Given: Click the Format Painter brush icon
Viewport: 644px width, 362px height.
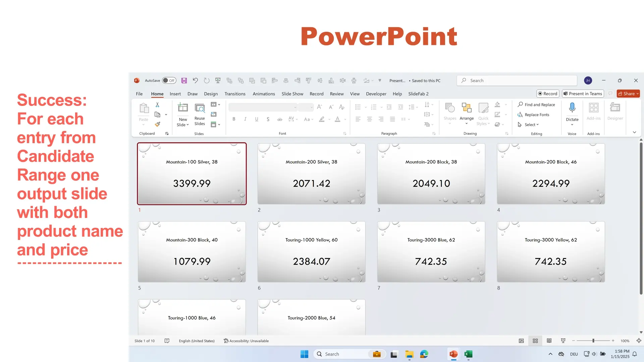Looking at the screenshot, I should pos(157,124).
